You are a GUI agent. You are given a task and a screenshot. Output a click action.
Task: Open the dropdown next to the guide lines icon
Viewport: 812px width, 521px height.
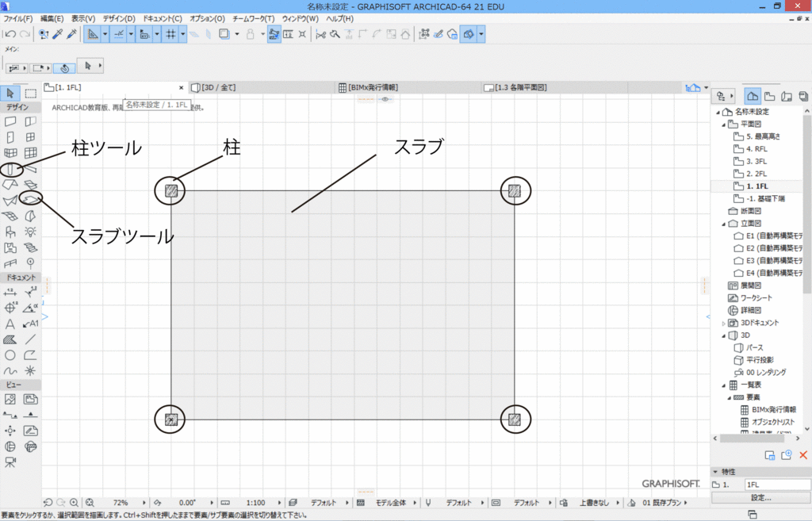coord(105,34)
